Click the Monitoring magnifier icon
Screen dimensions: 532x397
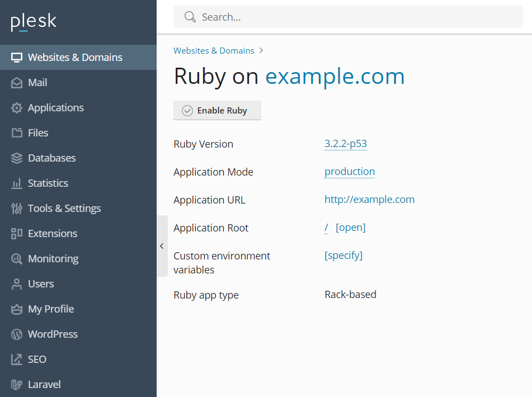point(17,259)
